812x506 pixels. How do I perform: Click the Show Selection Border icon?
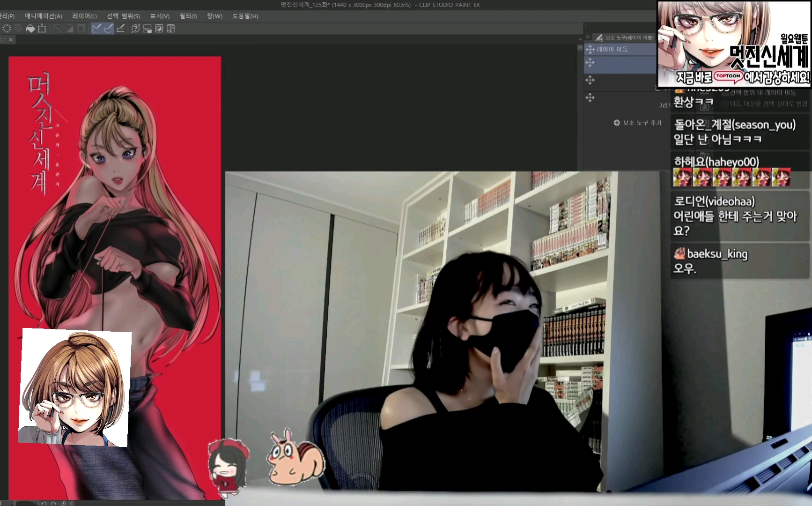coord(81,29)
